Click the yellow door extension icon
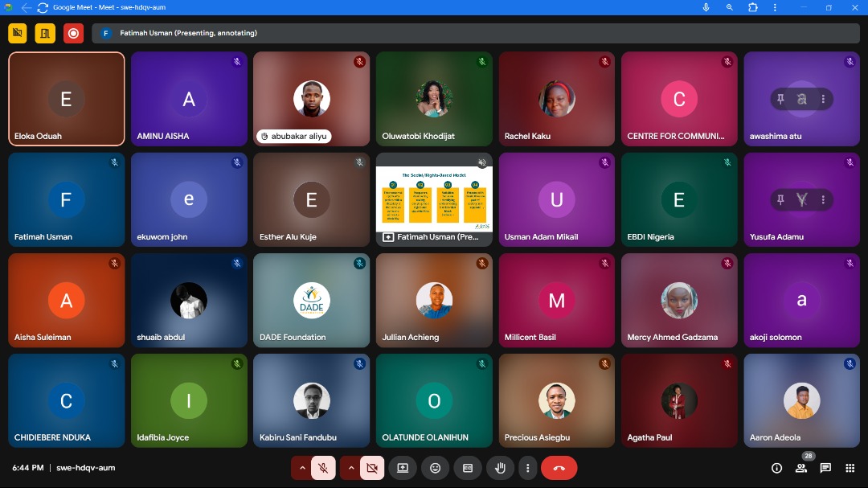The width and height of the screenshot is (868, 488). point(45,33)
